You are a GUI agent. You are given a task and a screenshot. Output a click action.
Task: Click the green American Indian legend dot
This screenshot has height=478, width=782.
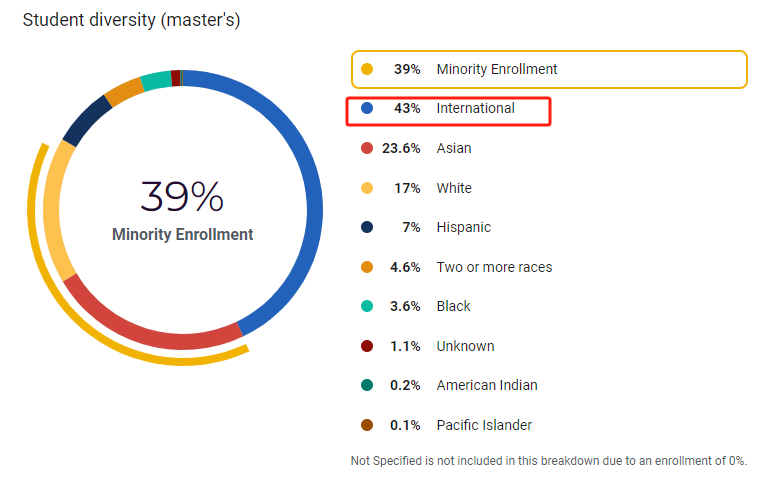pos(367,385)
